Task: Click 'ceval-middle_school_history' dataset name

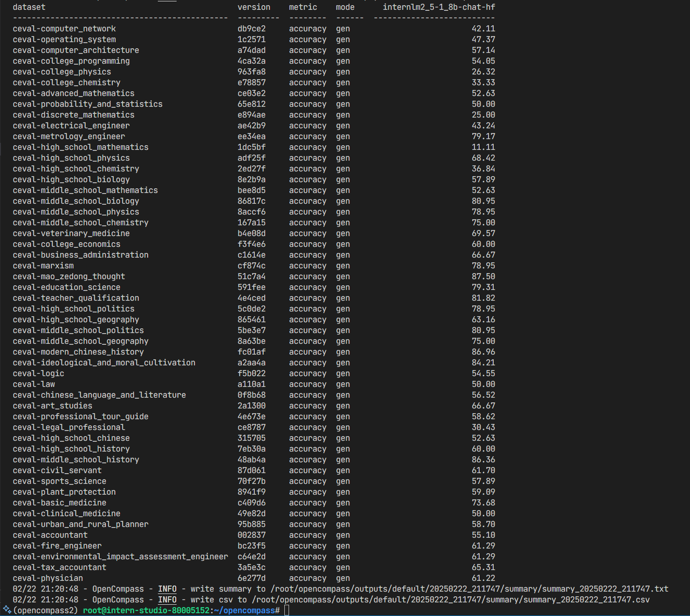Action: click(x=76, y=460)
